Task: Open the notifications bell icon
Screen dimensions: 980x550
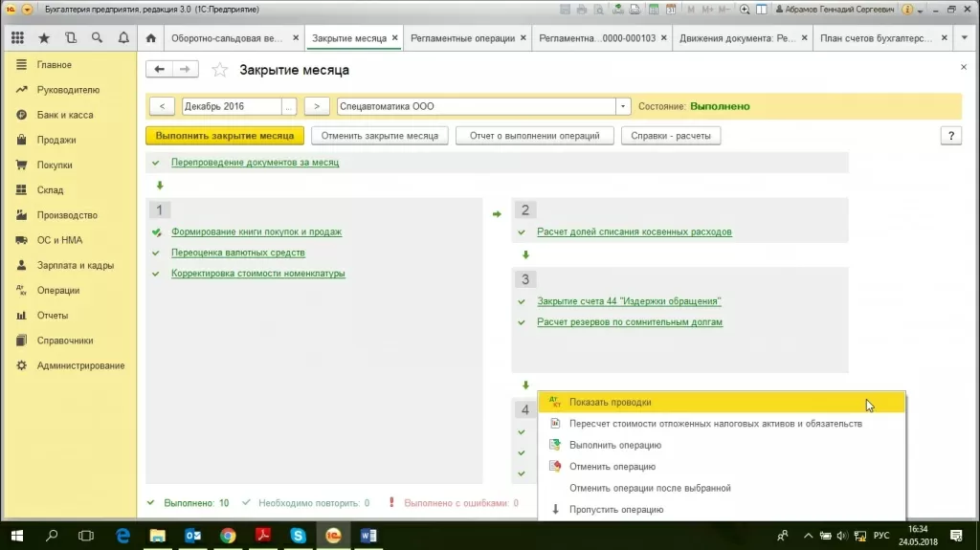Action: pos(123,38)
